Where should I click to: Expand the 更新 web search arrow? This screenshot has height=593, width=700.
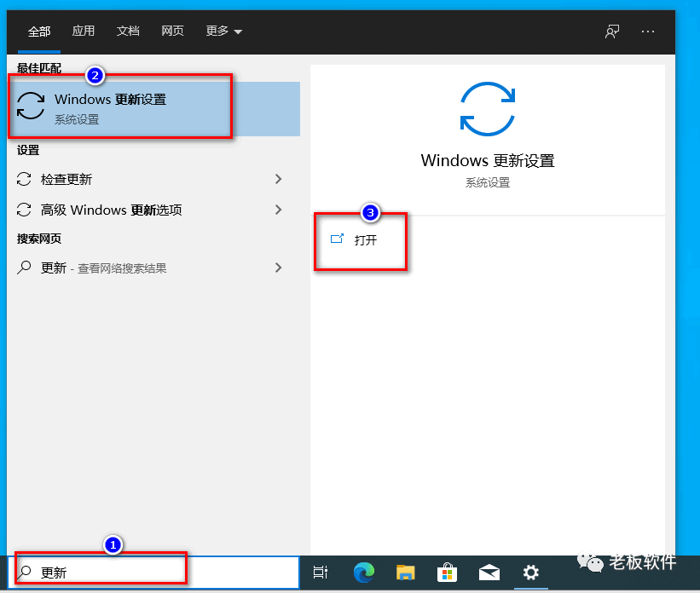(278, 268)
